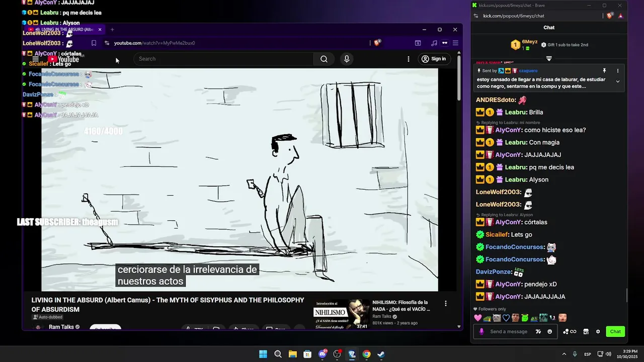Open the chat shop storefront icon
Image resolution: width=644 pixels, height=362 pixels.
(586, 331)
